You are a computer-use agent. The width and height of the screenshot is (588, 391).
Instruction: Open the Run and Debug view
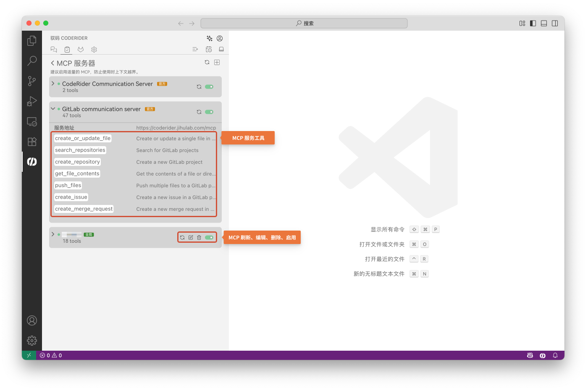[32, 101]
